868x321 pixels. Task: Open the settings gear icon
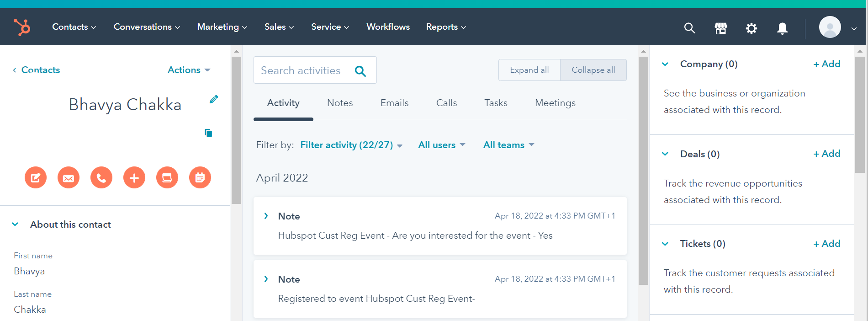(x=752, y=28)
